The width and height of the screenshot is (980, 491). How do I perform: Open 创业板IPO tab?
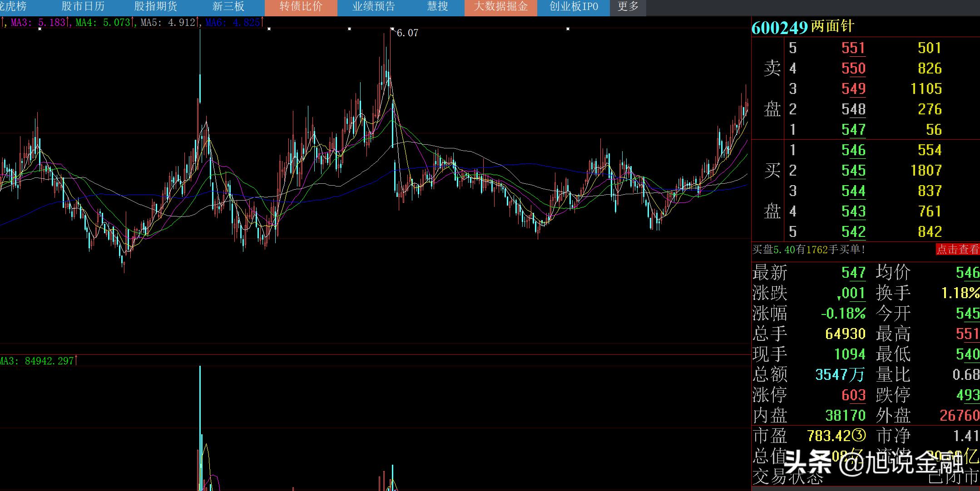pos(574,7)
